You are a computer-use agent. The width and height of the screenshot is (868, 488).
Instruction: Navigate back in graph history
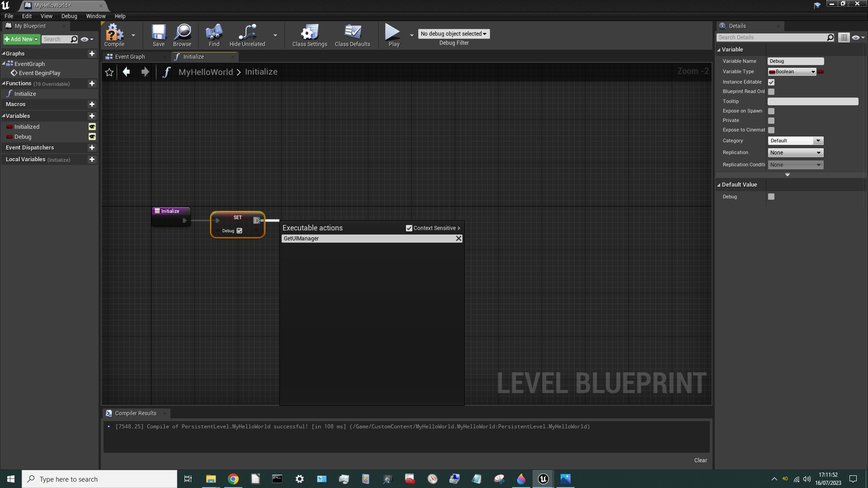(x=126, y=72)
